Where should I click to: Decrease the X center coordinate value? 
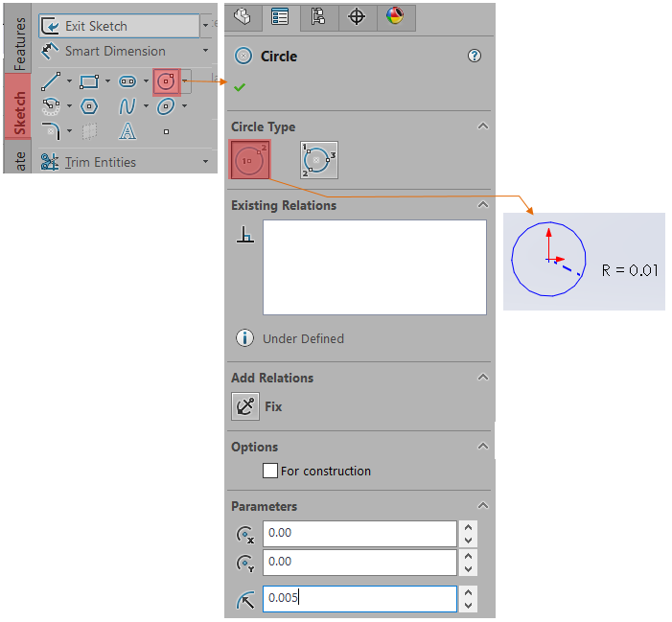click(x=468, y=541)
